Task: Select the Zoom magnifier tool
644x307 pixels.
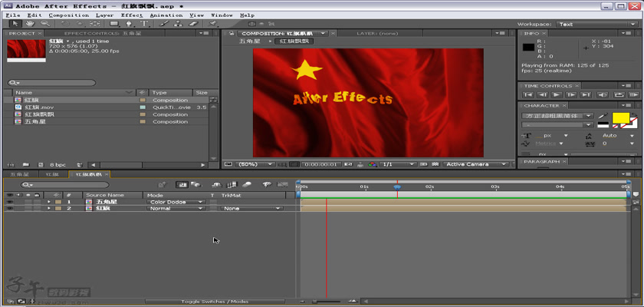Action: point(44,24)
